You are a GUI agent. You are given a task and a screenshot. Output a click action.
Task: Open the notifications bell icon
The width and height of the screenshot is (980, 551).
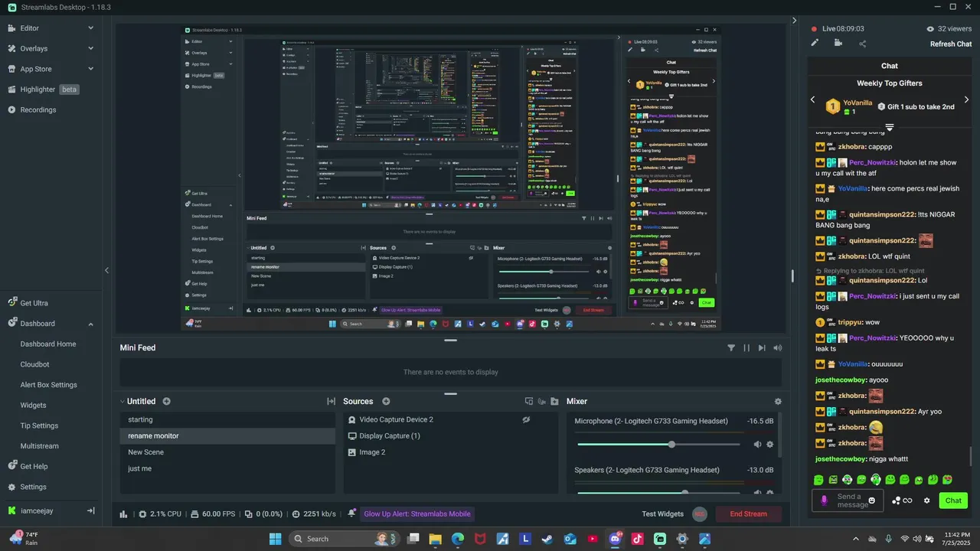click(x=351, y=514)
